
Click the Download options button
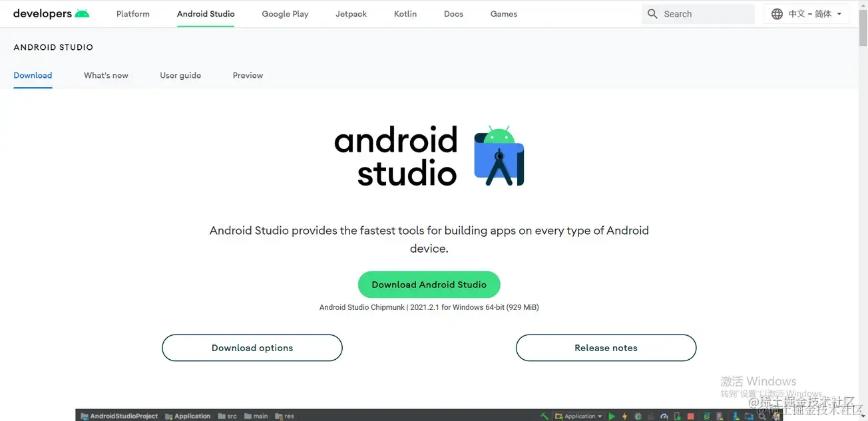(252, 348)
